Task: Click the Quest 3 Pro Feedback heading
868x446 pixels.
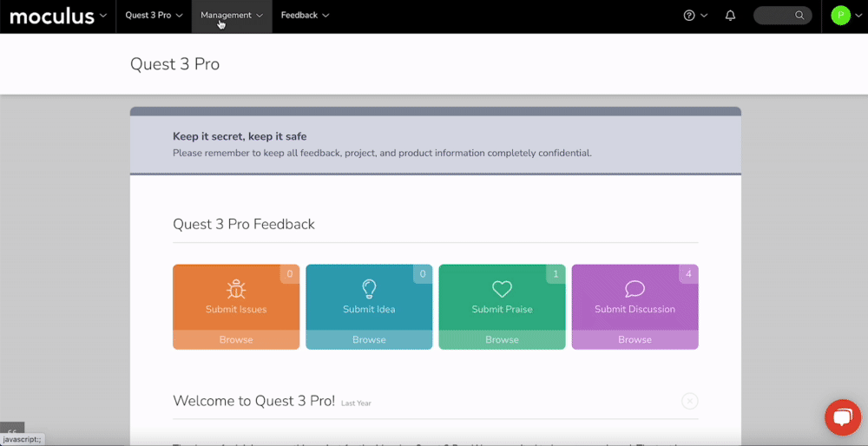Action: [244, 224]
